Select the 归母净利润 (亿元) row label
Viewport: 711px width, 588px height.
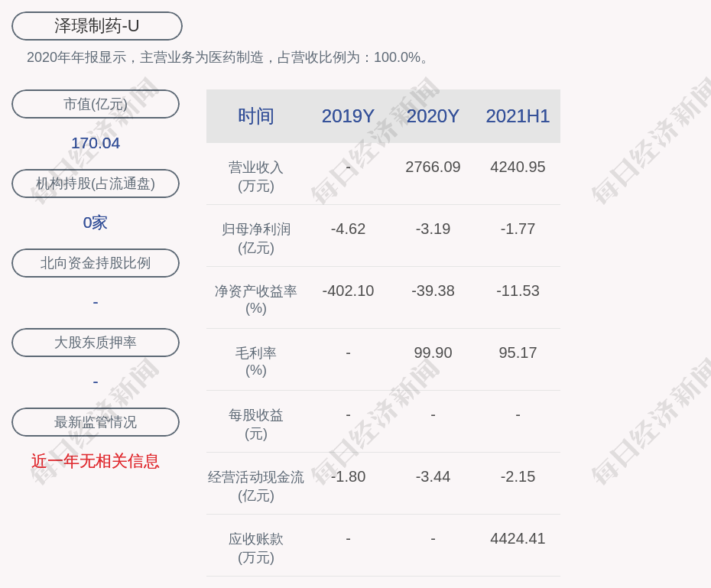[256, 239]
